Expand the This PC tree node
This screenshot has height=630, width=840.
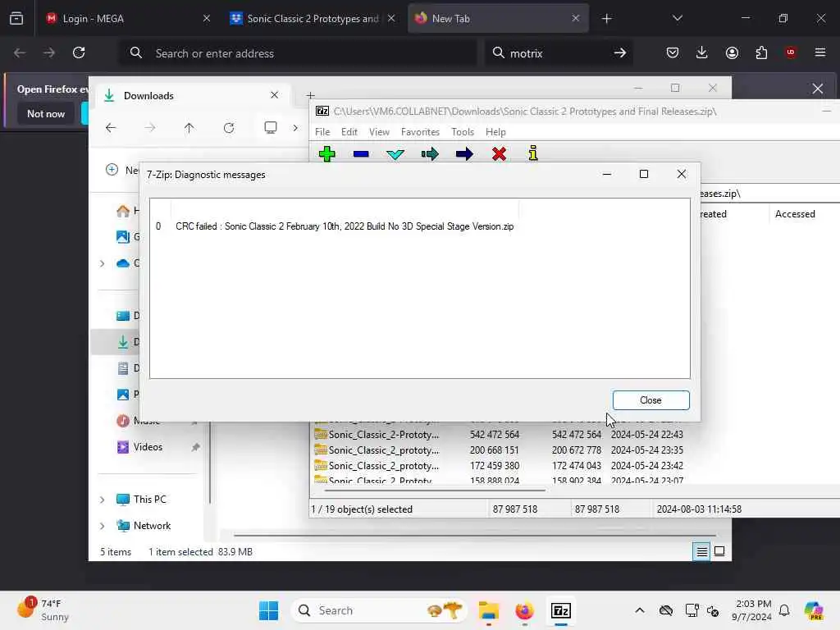[102, 500]
